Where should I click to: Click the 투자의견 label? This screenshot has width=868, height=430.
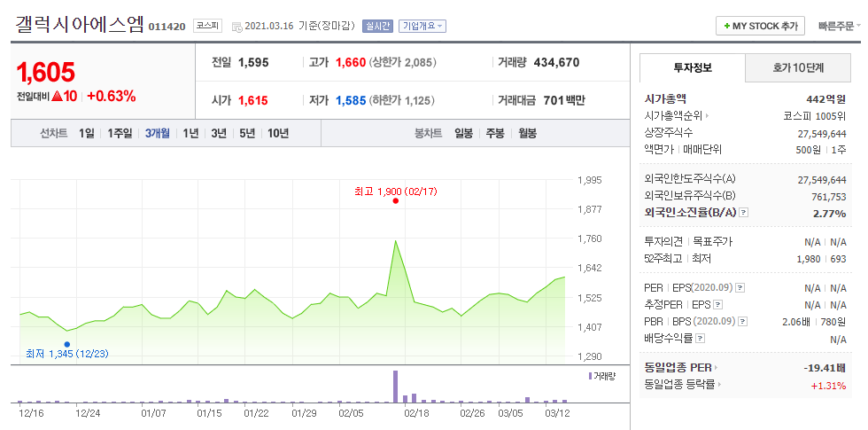coord(665,241)
